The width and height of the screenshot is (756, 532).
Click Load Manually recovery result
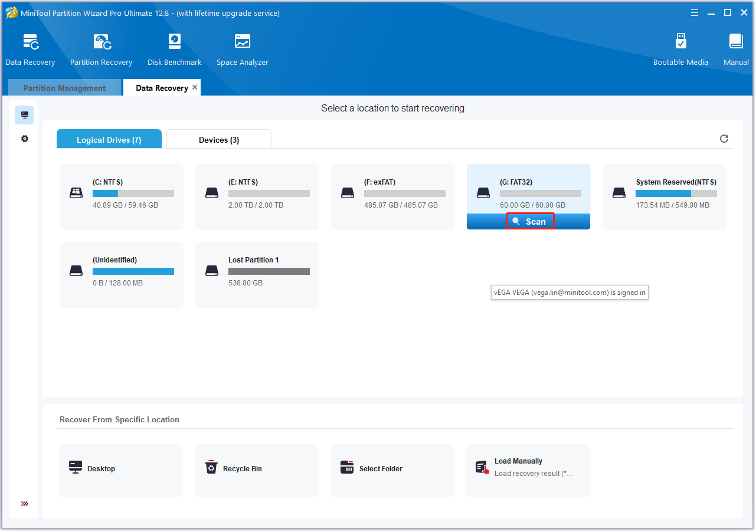tap(528, 471)
